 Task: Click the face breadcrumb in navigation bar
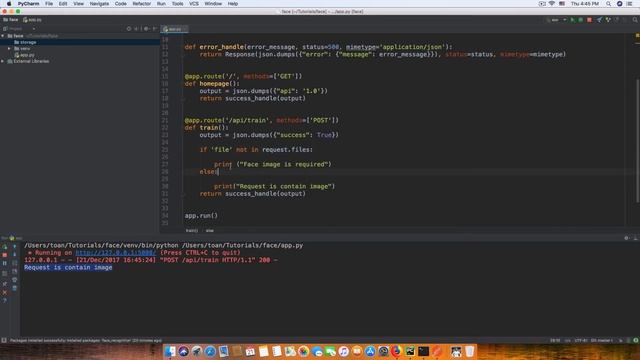click(11, 20)
